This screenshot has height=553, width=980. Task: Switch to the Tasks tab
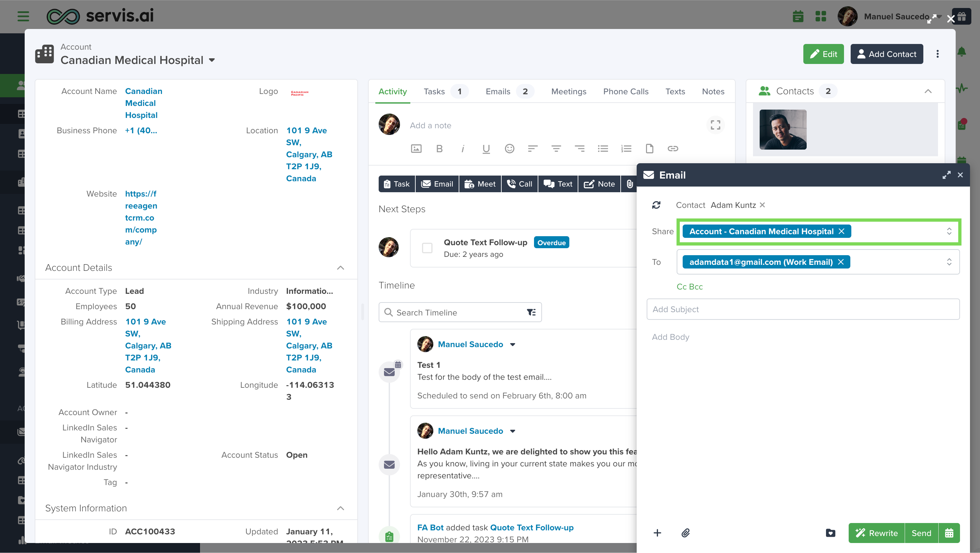[445, 91]
